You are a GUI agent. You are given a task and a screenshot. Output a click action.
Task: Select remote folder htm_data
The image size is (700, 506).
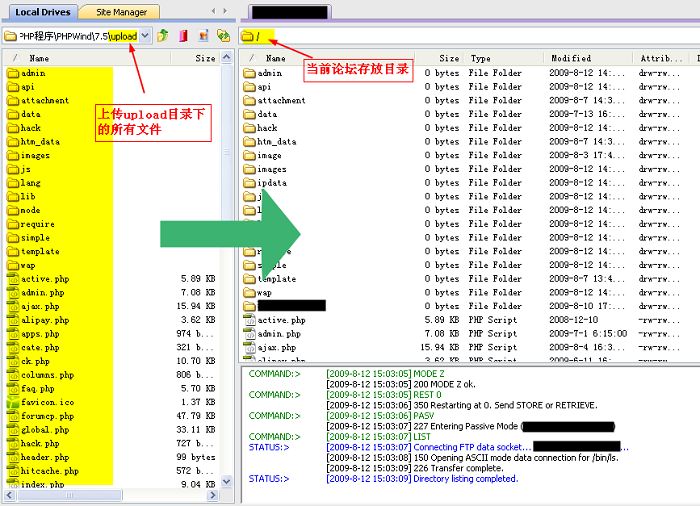pyautogui.click(x=276, y=142)
